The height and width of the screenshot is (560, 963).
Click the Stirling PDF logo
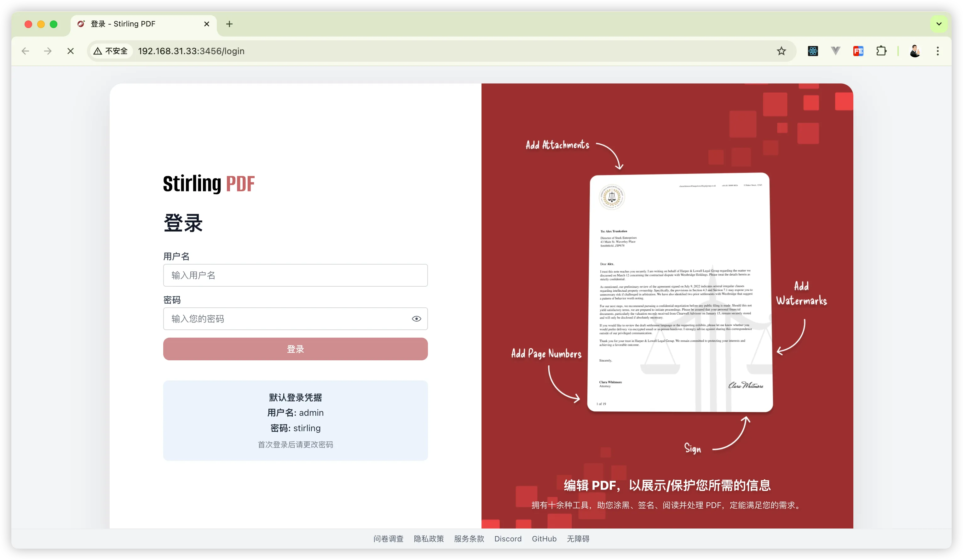[x=209, y=184]
